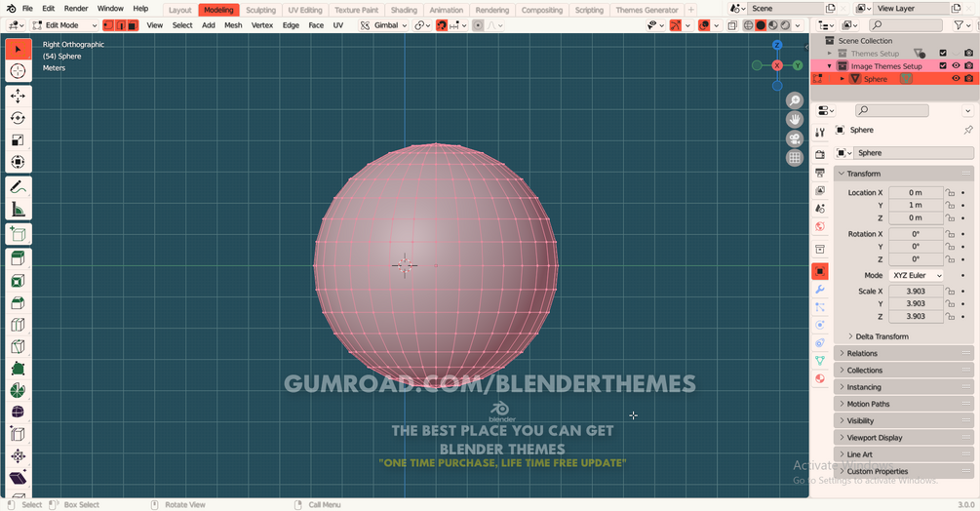Image resolution: width=980 pixels, height=511 pixels.
Task: Select the Spin tool
Action: pyautogui.click(x=19, y=390)
